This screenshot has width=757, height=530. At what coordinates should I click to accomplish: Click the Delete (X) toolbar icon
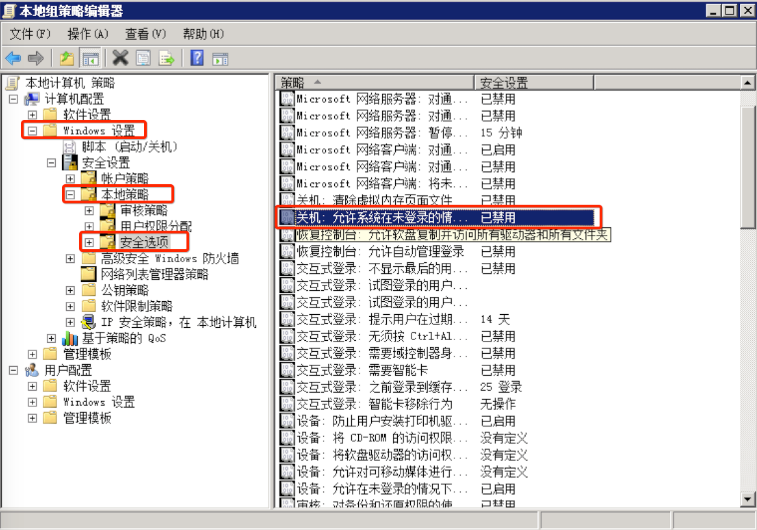click(x=120, y=57)
